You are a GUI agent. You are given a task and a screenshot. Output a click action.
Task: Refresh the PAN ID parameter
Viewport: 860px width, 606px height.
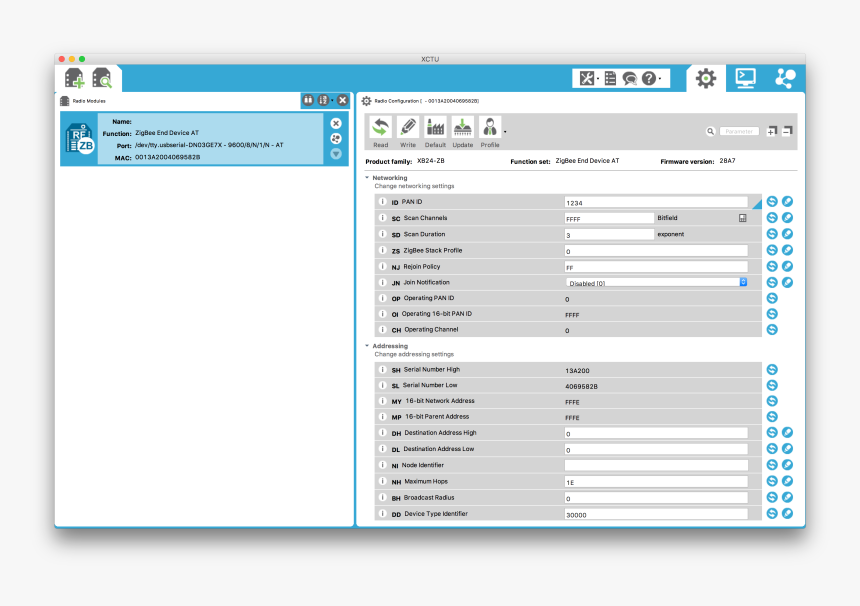coord(772,202)
